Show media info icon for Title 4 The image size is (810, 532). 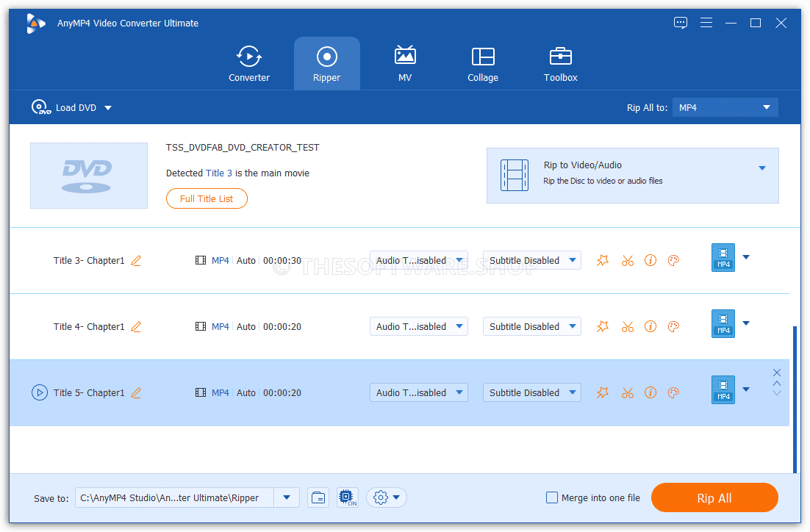(650, 326)
